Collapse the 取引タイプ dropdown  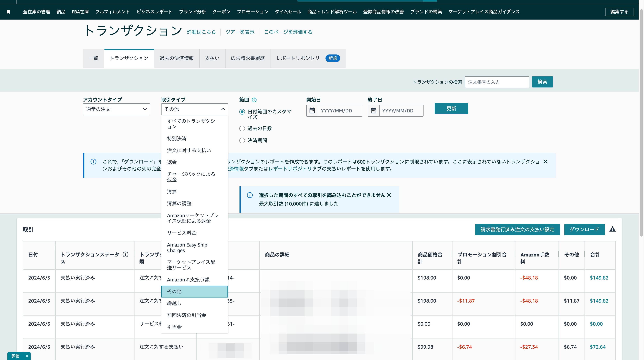click(194, 109)
